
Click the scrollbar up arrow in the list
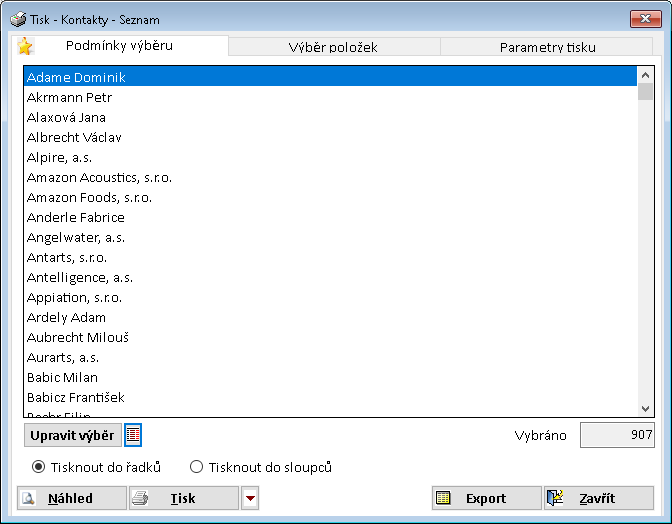point(646,75)
